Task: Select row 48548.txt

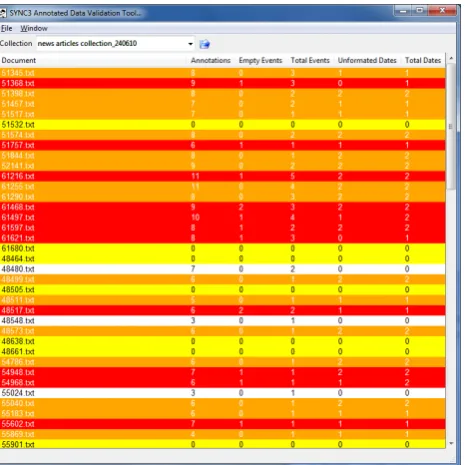Action: 223,321
